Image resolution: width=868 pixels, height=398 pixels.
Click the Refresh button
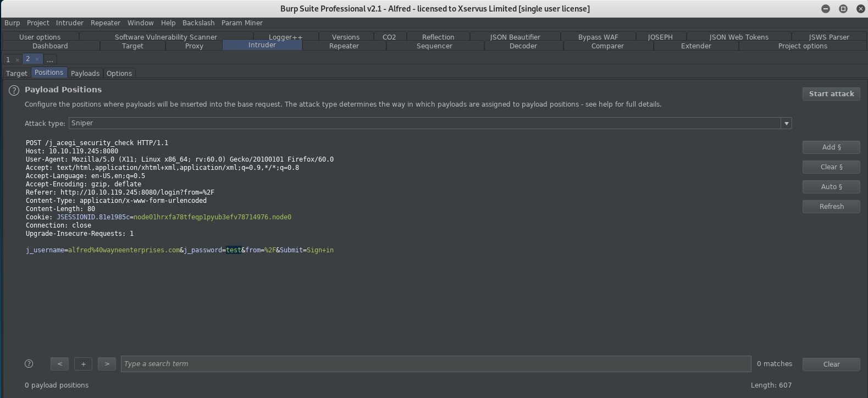click(831, 207)
